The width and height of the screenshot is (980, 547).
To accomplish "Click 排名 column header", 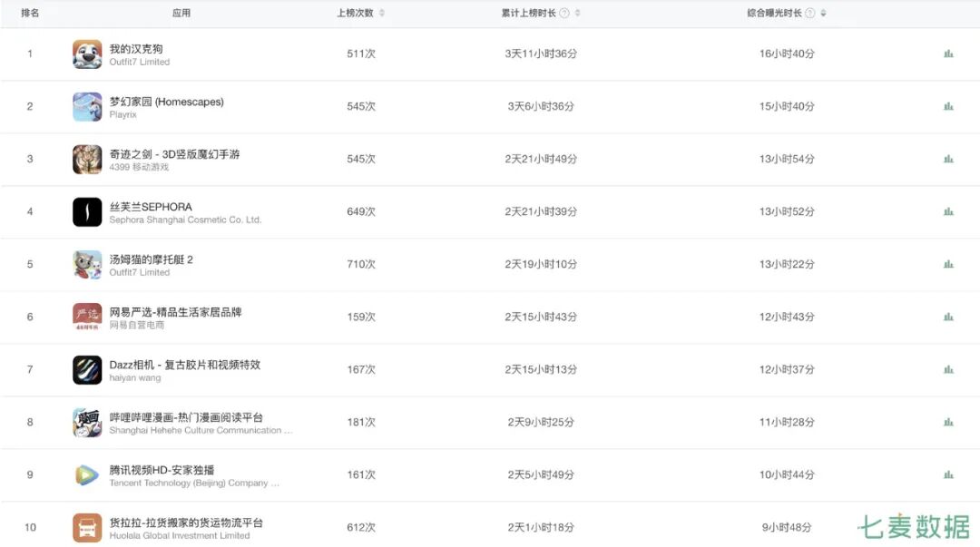I will pyautogui.click(x=30, y=13).
